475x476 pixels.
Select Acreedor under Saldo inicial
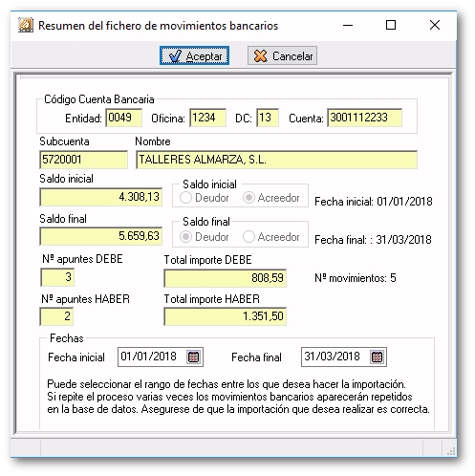[x=270, y=198]
